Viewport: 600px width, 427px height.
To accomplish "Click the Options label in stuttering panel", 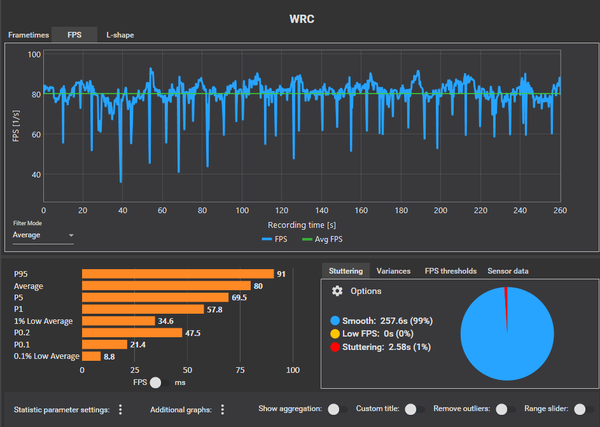I will pyautogui.click(x=366, y=291).
